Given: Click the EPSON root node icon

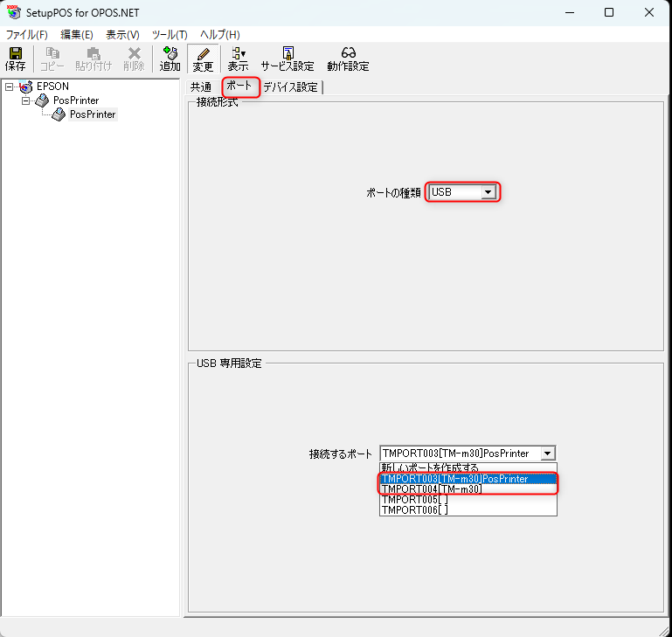Looking at the screenshot, I should pyautogui.click(x=25, y=87).
